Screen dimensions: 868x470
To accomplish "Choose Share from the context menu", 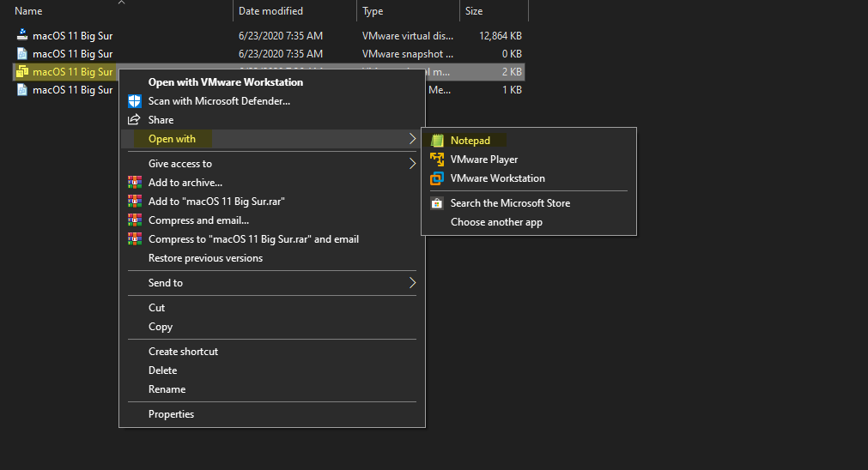I will [x=161, y=120].
